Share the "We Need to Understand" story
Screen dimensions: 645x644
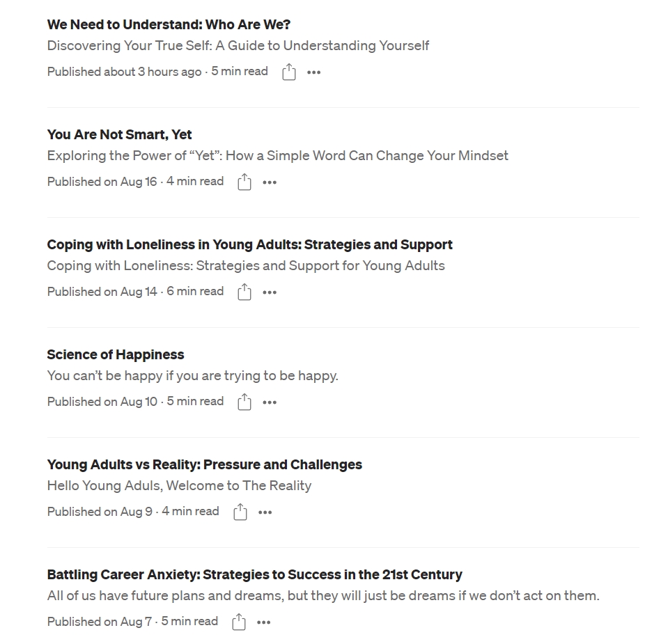click(289, 72)
